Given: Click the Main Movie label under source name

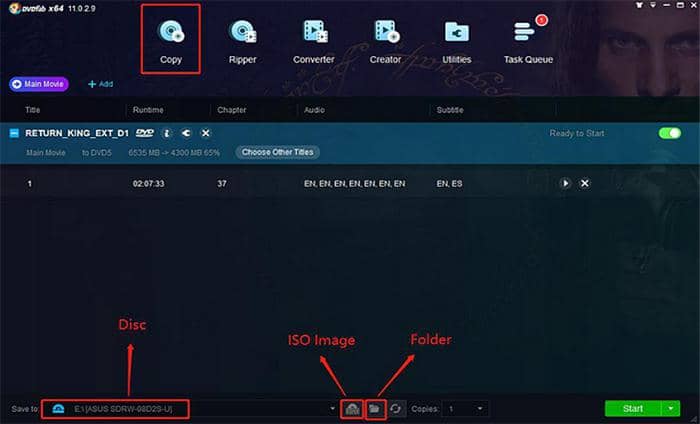Looking at the screenshot, I should point(46,153).
